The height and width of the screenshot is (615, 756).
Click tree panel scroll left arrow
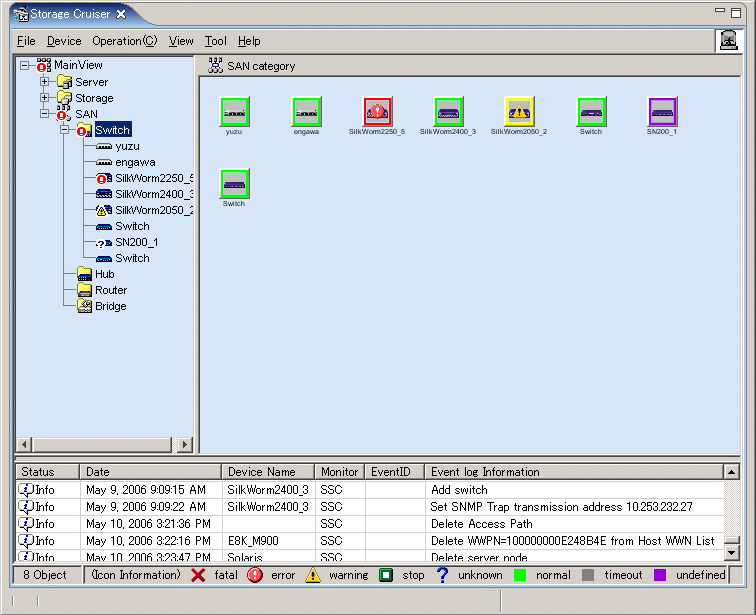click(25, 444)
